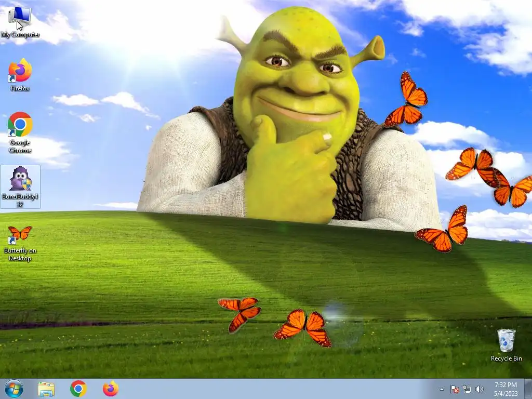Select the My Computer desktop icon
The width and height of the screenshot is (532, 399).
point(20,22)
